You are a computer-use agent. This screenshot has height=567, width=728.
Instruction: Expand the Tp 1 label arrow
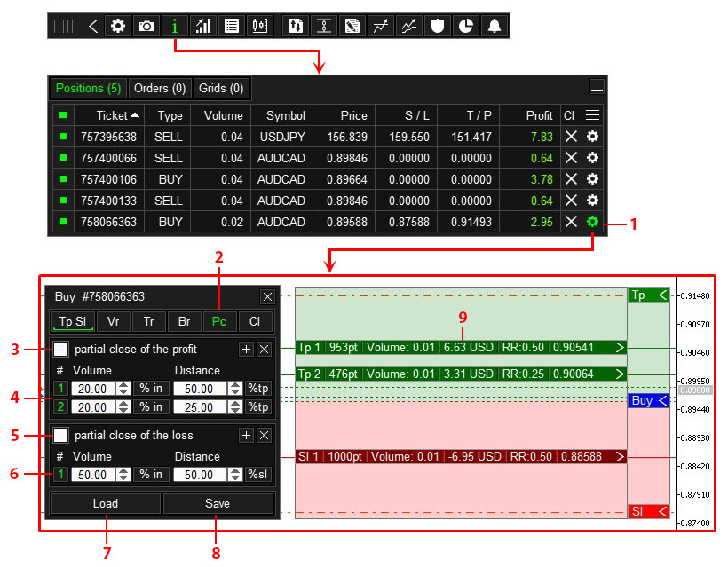coord(620,348)
